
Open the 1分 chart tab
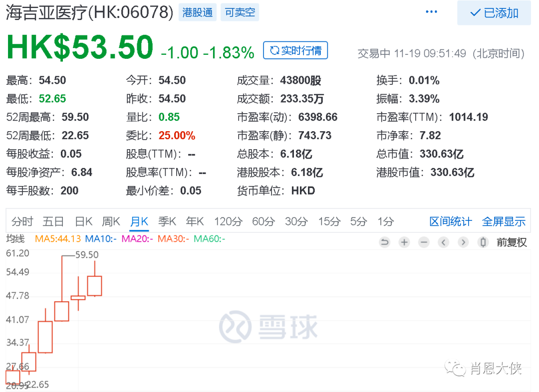[x=385, y=221]
